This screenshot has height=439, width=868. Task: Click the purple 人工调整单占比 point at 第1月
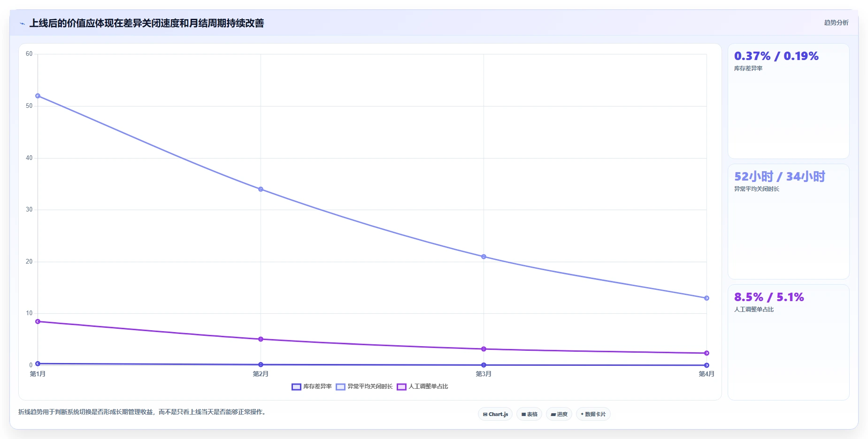coord(38,321)
